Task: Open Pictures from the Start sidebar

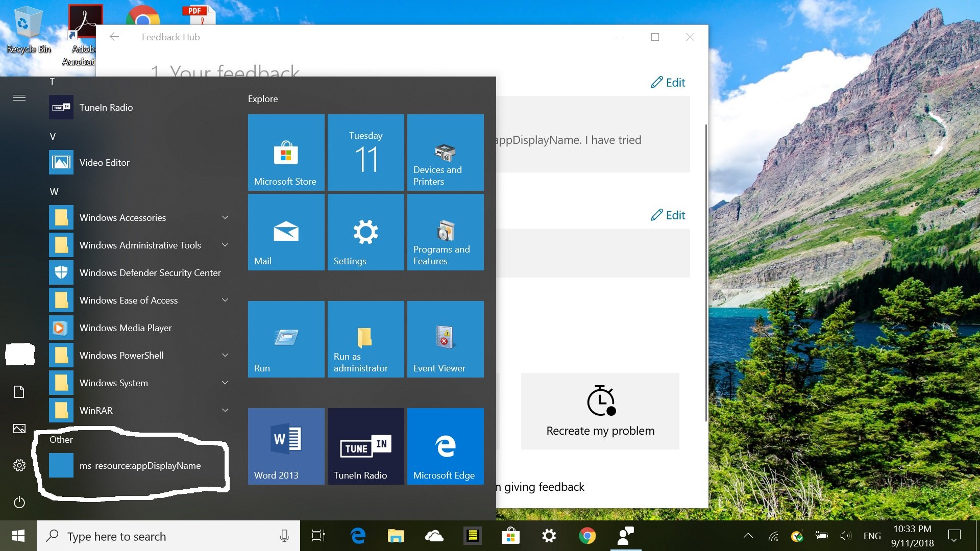Action: pos(19,429)
